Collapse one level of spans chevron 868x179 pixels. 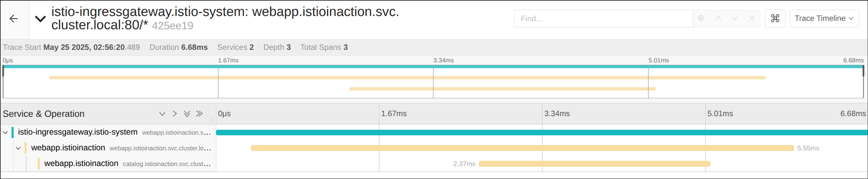point(162,114)
